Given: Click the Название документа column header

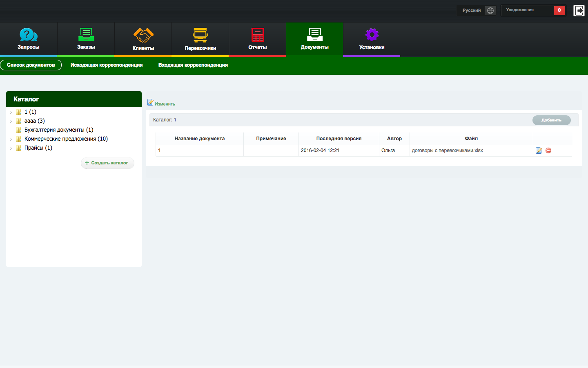Looking at the screenshot, I should point(200,139).
